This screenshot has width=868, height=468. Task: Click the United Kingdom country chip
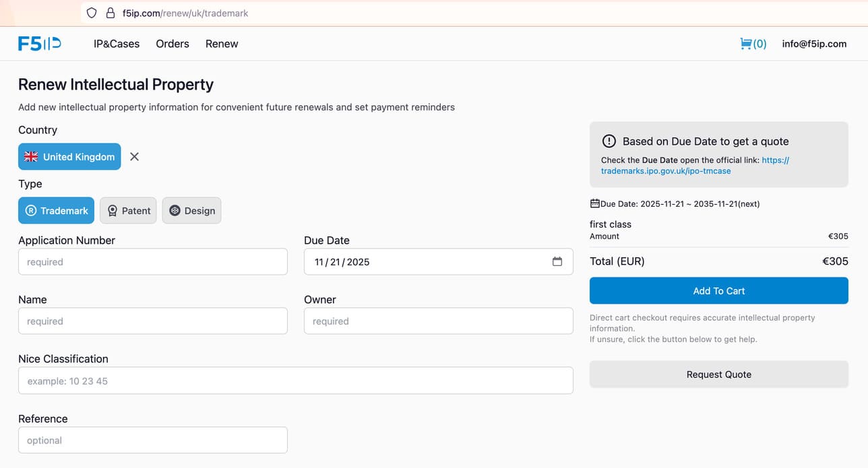coord(69,157)
